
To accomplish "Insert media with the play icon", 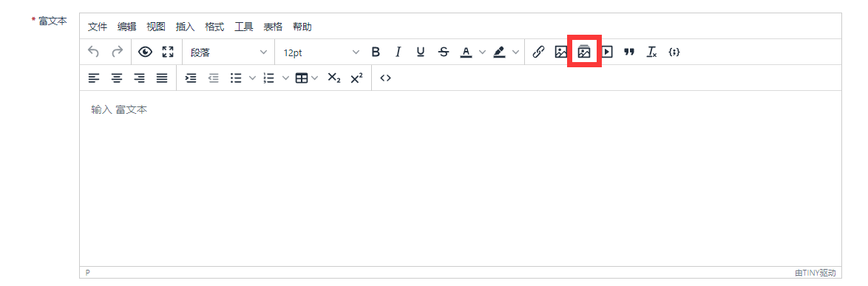I will (x=607, y=52).
